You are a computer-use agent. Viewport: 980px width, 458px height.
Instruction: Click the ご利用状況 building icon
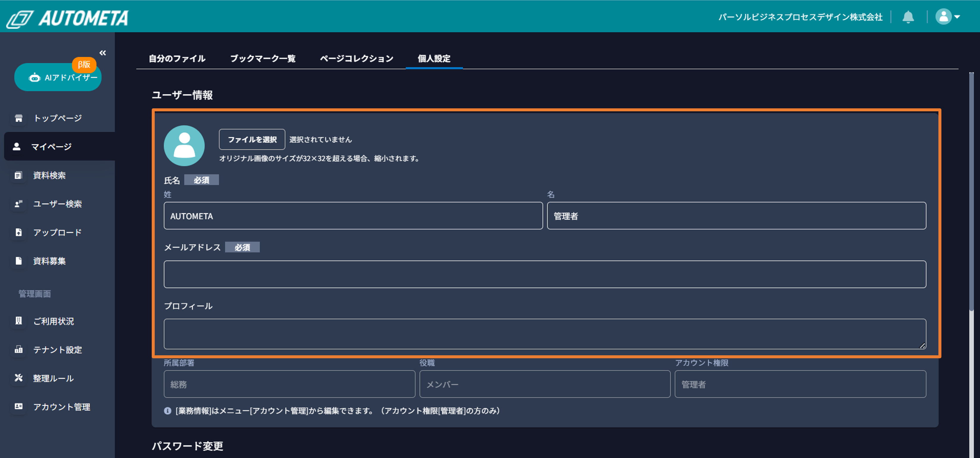(x=18, y=321)
